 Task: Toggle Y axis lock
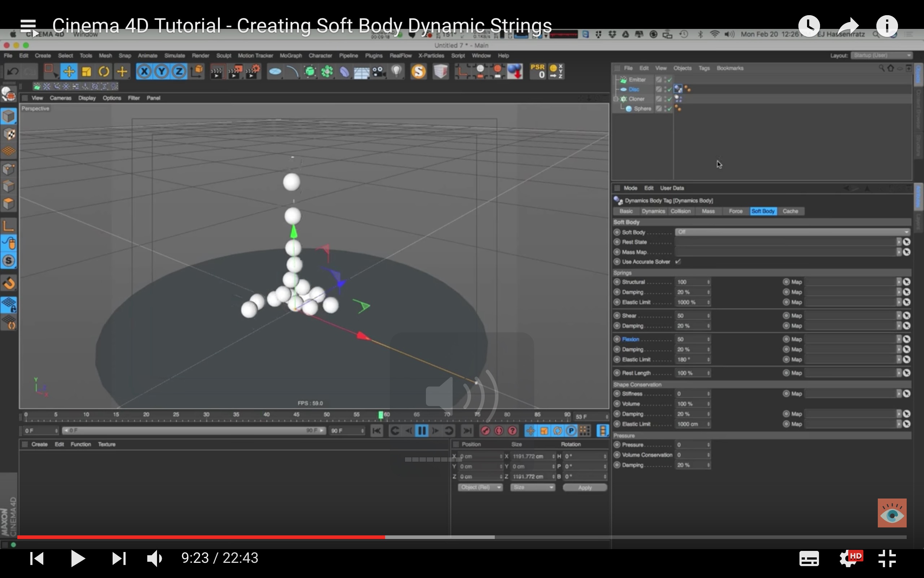click(162, 72)
